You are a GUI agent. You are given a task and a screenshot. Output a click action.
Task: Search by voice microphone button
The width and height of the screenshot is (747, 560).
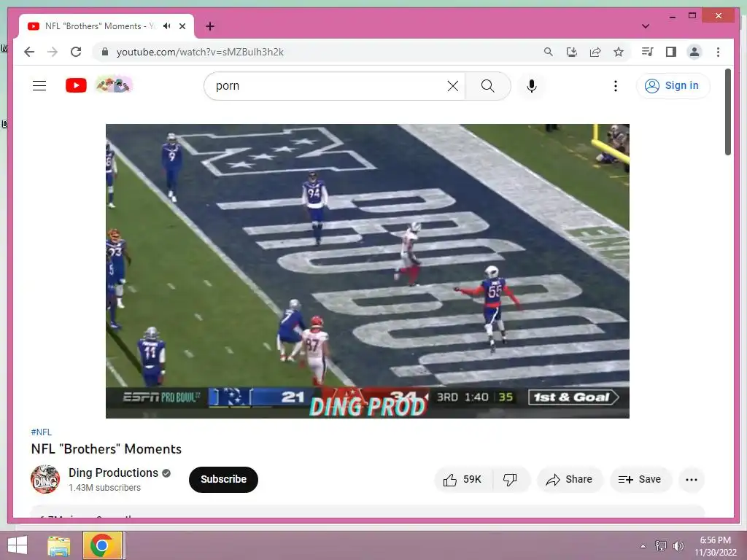[x=532, y=86]
